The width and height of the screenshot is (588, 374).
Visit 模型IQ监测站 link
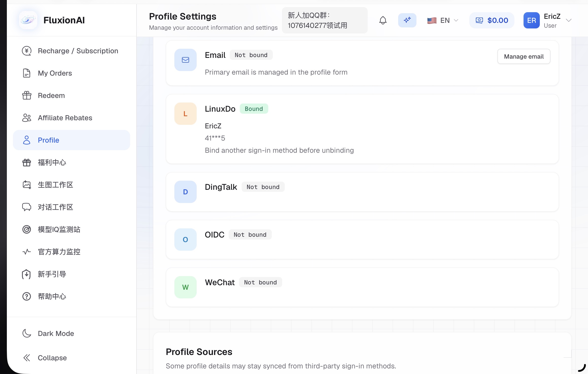72,229
